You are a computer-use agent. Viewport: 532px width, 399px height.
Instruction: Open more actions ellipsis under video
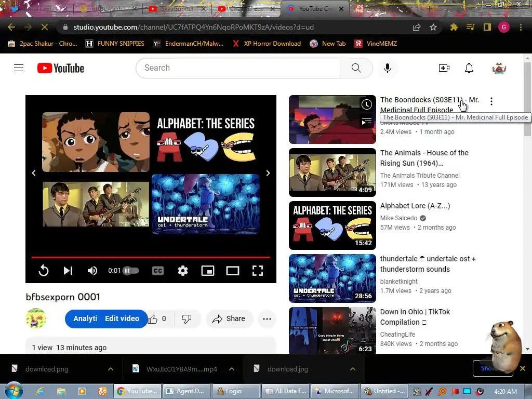click(267, 318)
